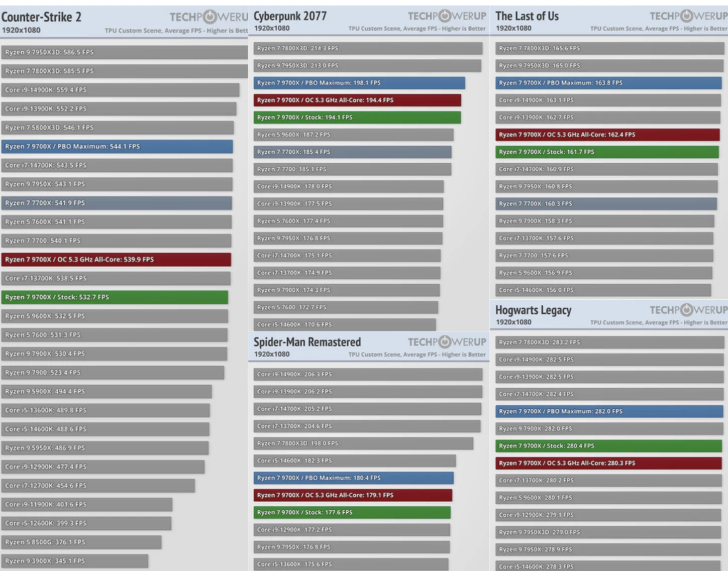Click the "Ryzen 7 7700X: 185.4 FPS" bar
Image resolution: width=728 pixels, height=571 pixels.
[x=353, y=152]
